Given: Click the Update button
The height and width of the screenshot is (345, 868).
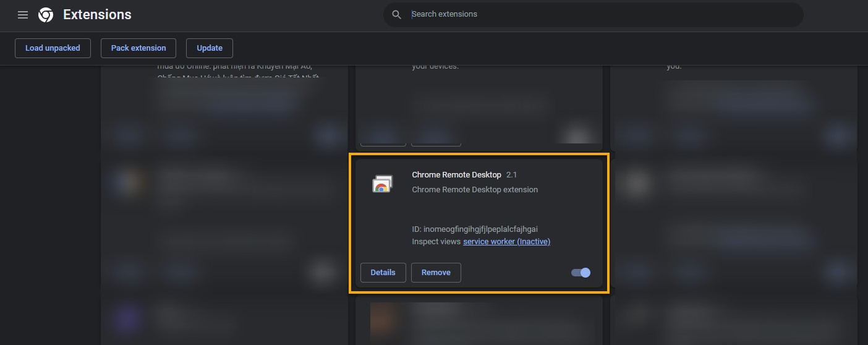Looking at the screenshot, I should click(210, 48).
